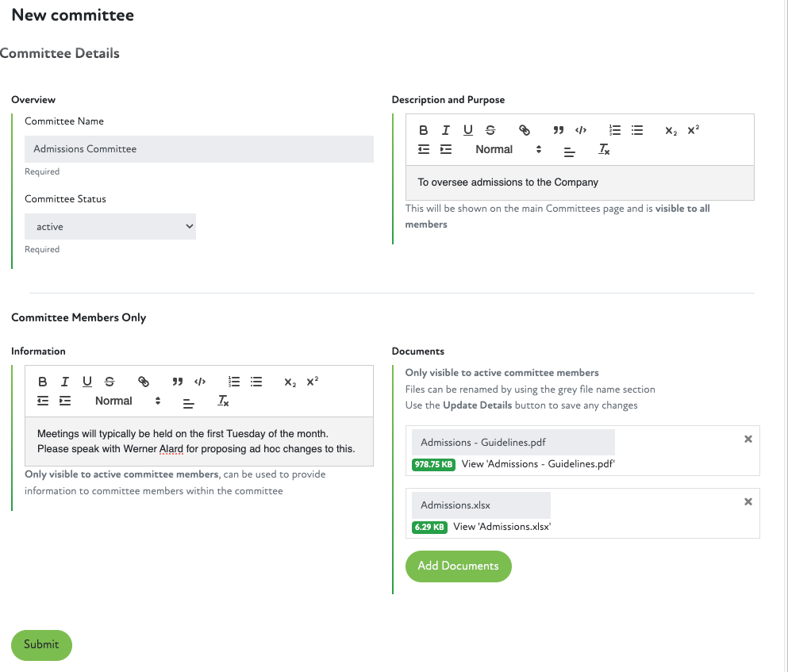This screenshot has width=788, height=672.
Task: Open Normal heading dropdown in Information editor
Action: pyautogui.click(x=127, y=401)
